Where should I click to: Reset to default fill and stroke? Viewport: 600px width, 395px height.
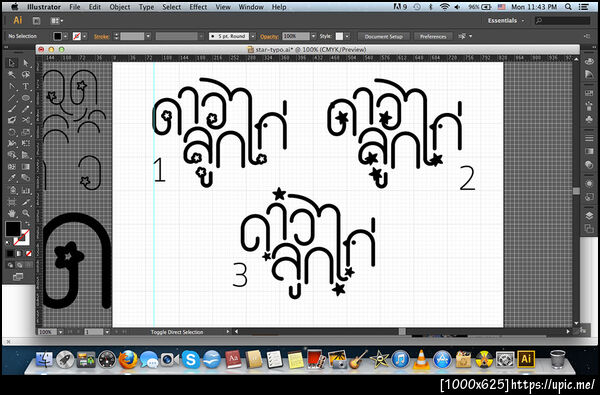(8, 242)
